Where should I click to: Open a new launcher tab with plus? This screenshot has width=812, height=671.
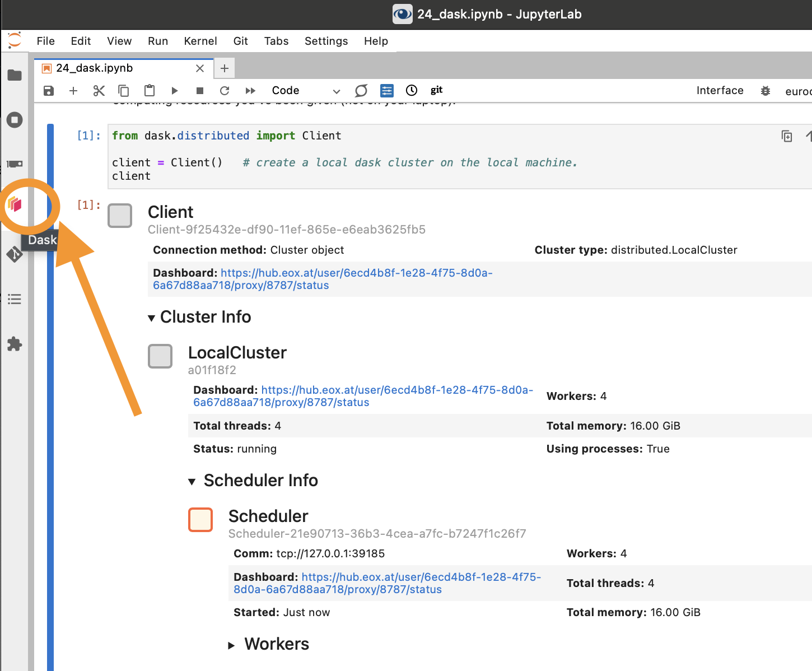click(225, 68)
